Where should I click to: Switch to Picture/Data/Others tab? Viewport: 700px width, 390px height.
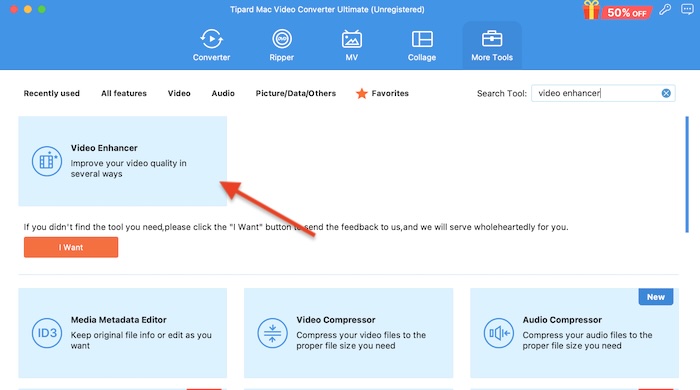pyautogui.click(x=296, y=93)
